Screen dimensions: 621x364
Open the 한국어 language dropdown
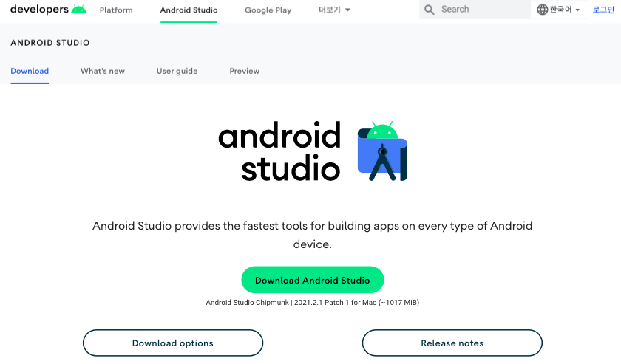click(559, 10)
